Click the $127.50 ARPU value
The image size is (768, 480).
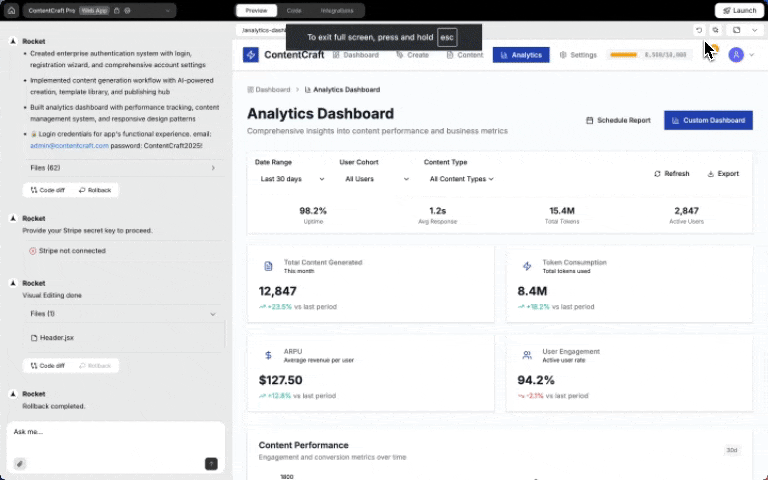[x=281, y=381]
